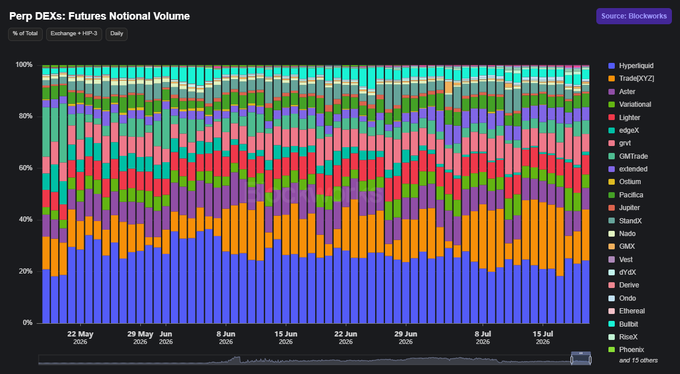This screenshot has width=680, height=374.
Task: Click the 22 Jun 2026 axis label
Action: coord(346,338)
